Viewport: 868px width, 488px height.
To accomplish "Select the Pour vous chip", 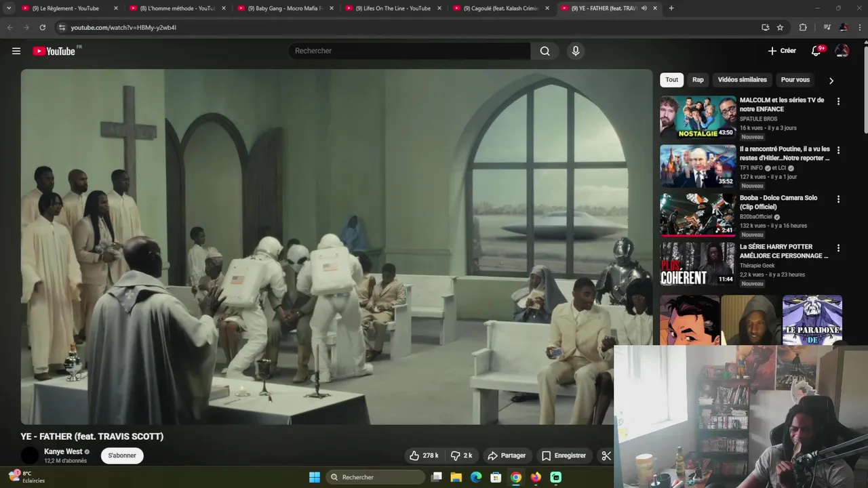I will pyautogui.click(x=795, y=80).
